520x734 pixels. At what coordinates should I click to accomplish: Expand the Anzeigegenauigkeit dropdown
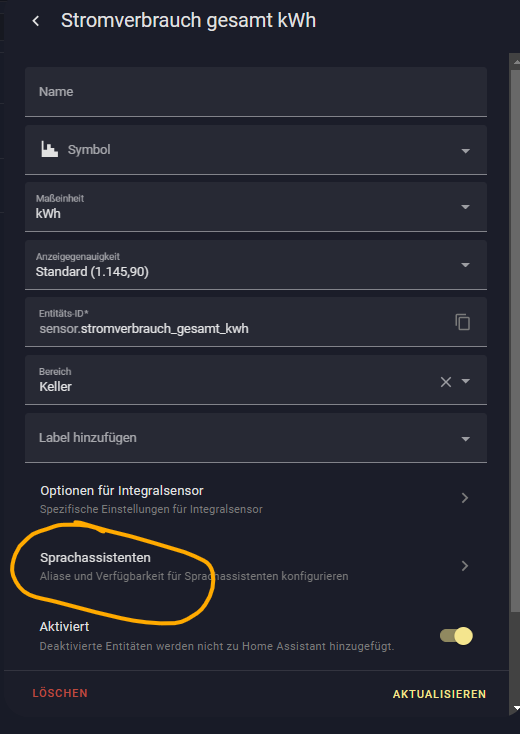coord(256,264)
